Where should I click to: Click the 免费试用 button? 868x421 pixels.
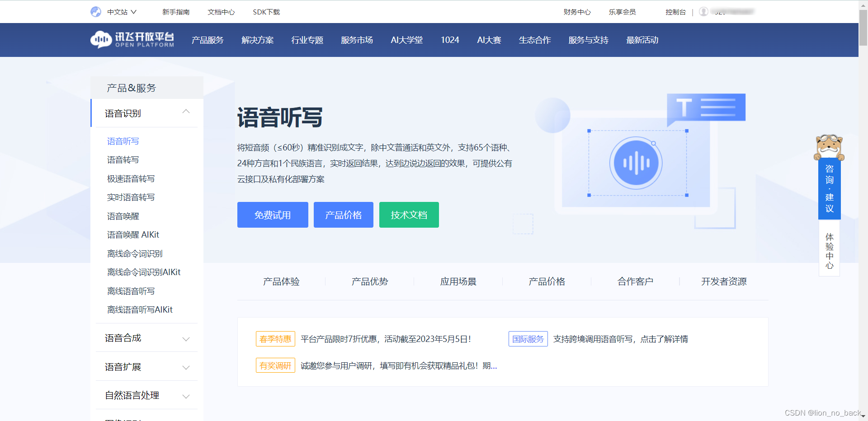(x=273, y=215)
